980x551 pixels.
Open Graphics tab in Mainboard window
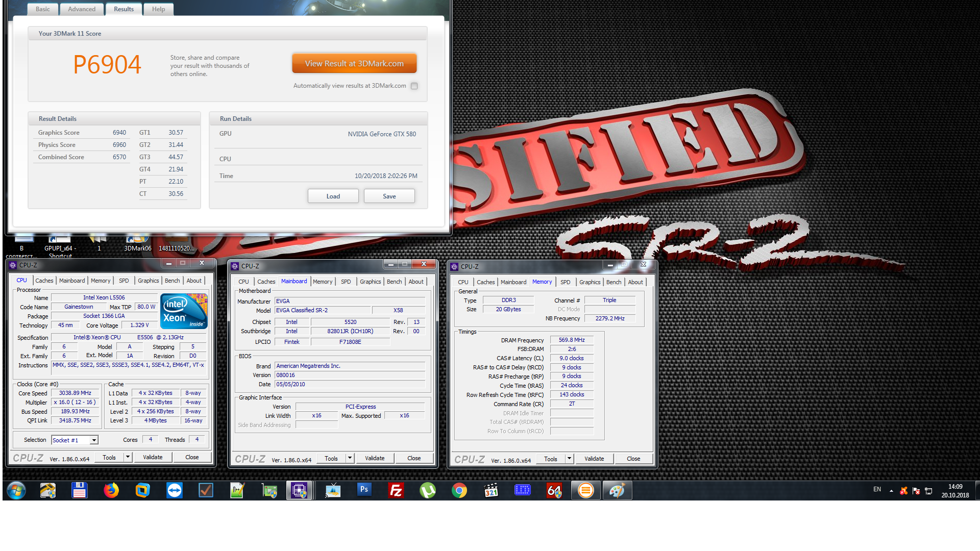[370, 282]
